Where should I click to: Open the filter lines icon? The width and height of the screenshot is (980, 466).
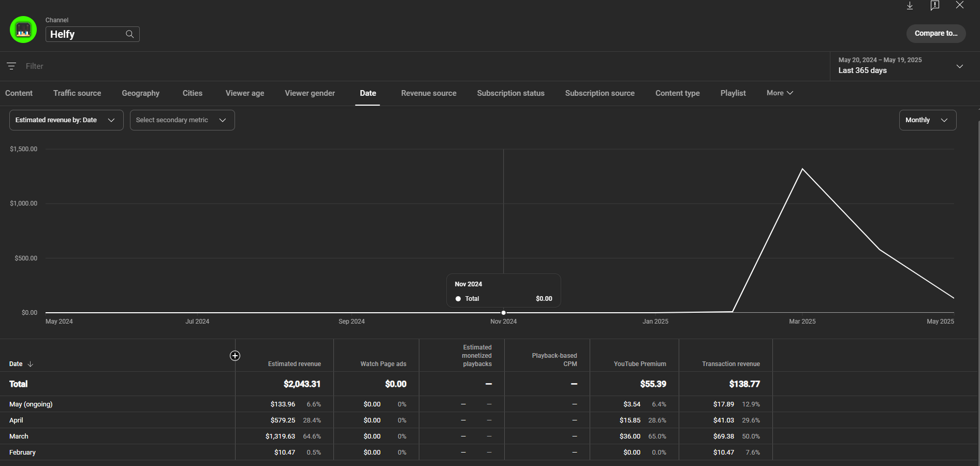tap(11, 66)
